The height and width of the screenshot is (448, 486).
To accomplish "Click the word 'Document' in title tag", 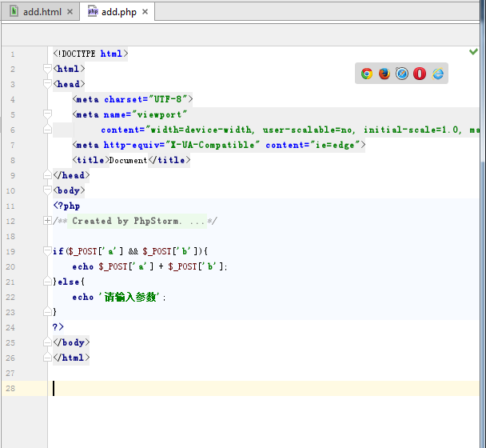I will tap(128, 160).
